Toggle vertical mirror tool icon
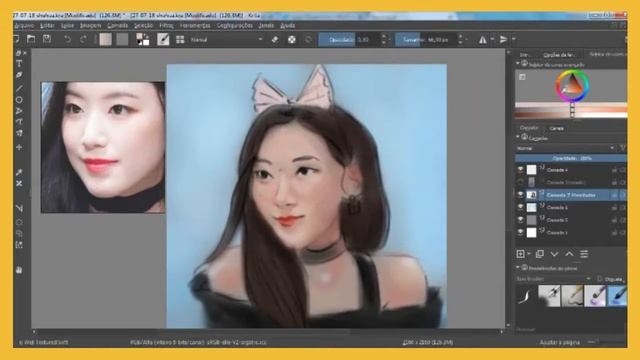640x360 pixels. pos(503,40)
